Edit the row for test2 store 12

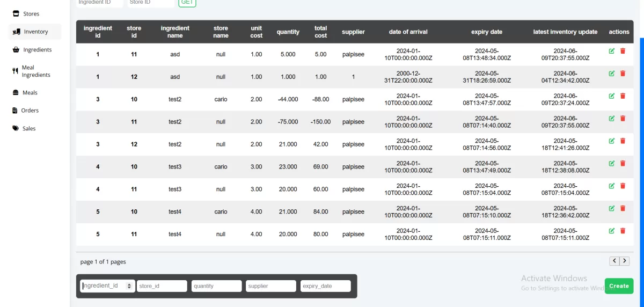click(612, 141)
